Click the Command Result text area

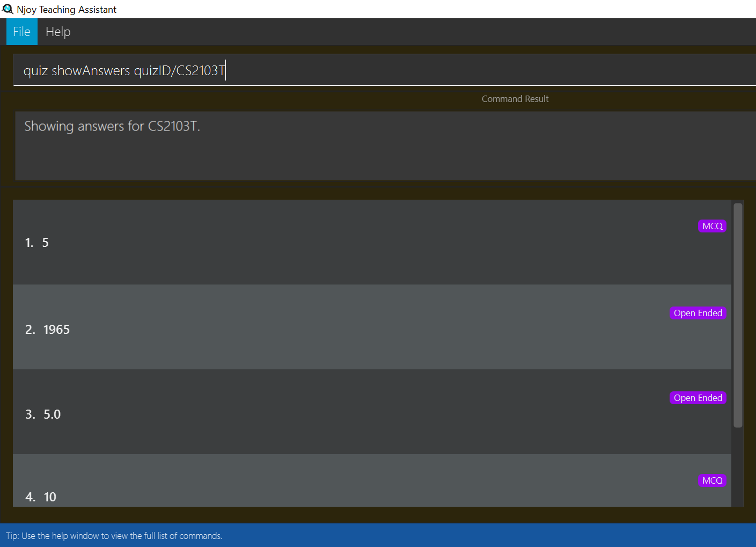pyautogui.click(x=385, y=145)
